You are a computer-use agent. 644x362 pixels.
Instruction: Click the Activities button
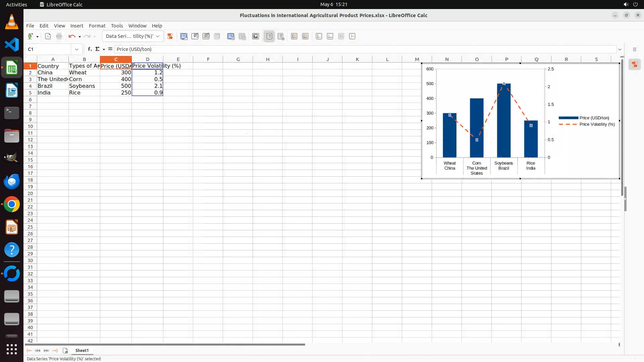pos(16,4)
